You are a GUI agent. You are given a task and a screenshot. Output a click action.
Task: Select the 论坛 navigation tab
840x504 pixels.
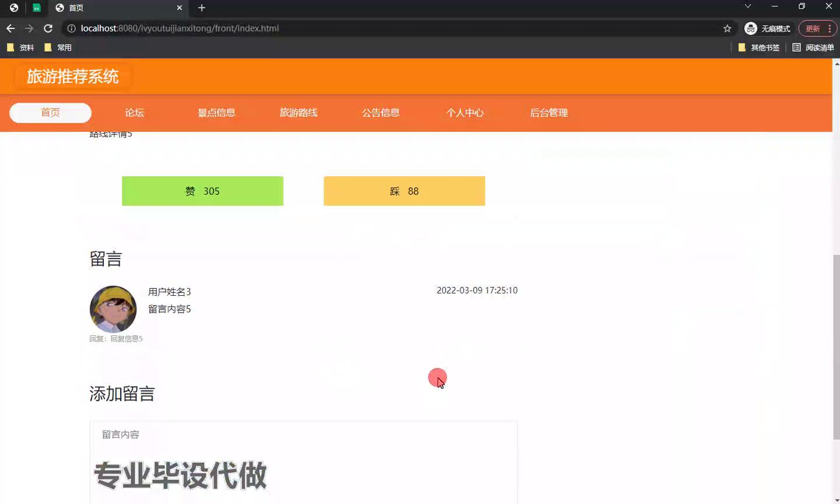pos(134,113)
